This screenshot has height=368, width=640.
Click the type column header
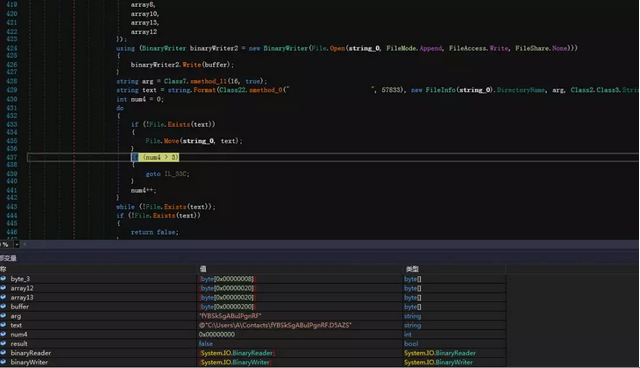coord(412,269)
